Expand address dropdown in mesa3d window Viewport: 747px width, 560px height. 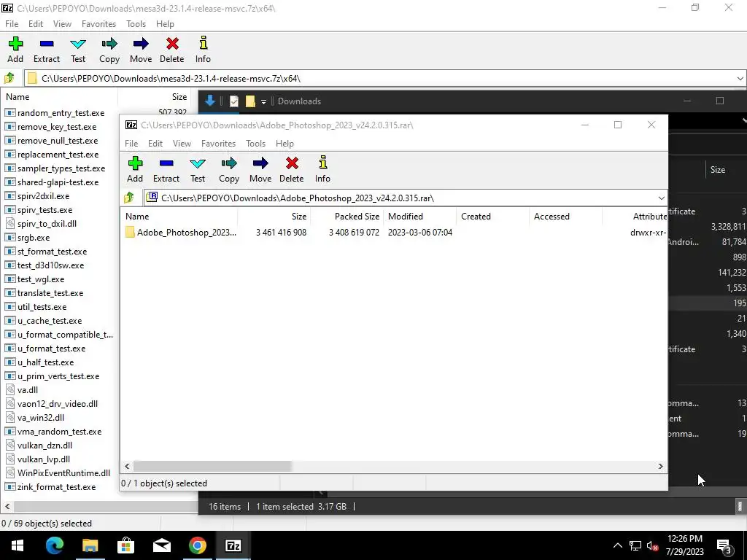[740, 79]
